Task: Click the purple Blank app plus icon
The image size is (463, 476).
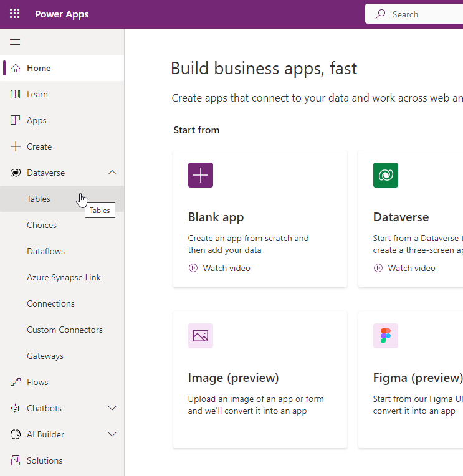Action: tap(201, 175)
